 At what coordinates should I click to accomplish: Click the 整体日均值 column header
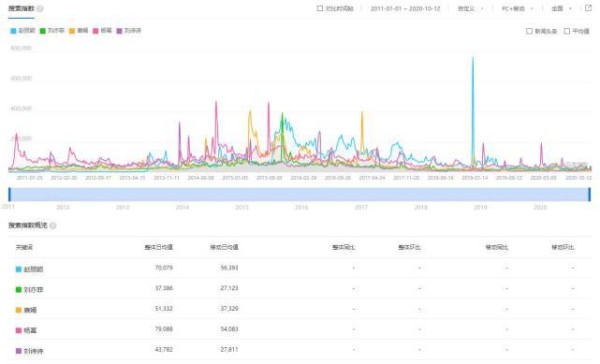click(158, 247)
